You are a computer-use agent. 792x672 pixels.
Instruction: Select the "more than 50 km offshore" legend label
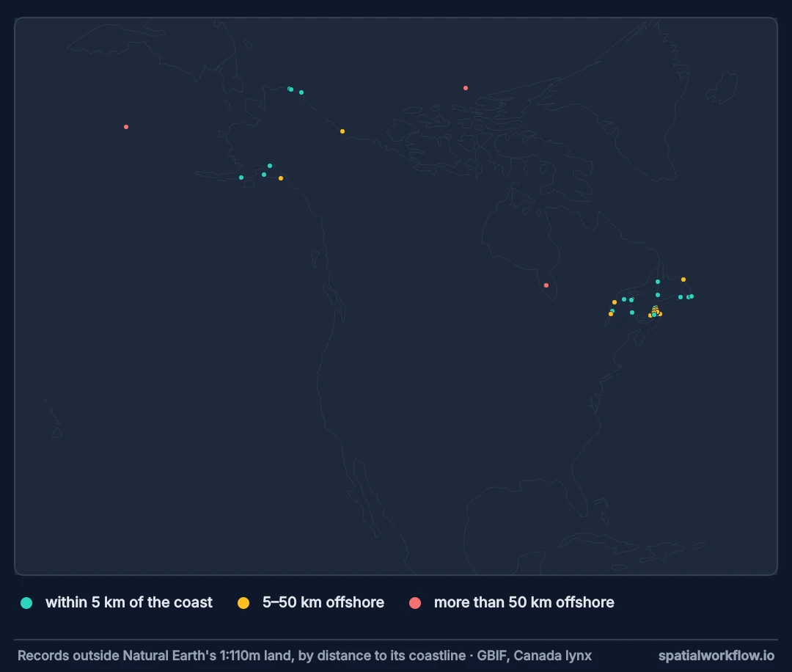click(x=524, y=602)
